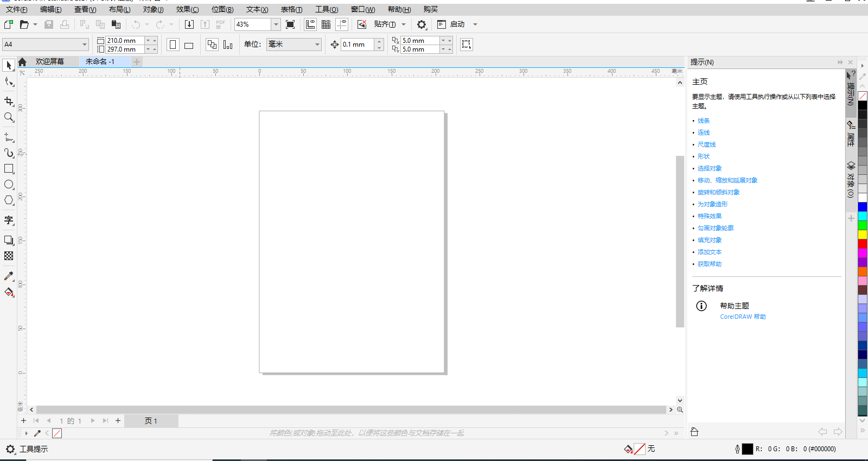This screenshot has width=868, height=461.
Task: Open the 位图 Bitmaps menu
Action: coord(222,10)
